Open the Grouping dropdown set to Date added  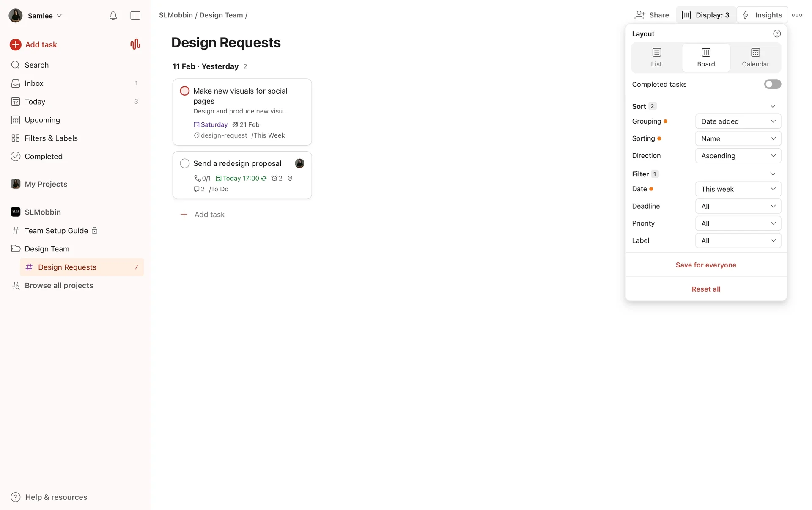(x=738, y=121)
